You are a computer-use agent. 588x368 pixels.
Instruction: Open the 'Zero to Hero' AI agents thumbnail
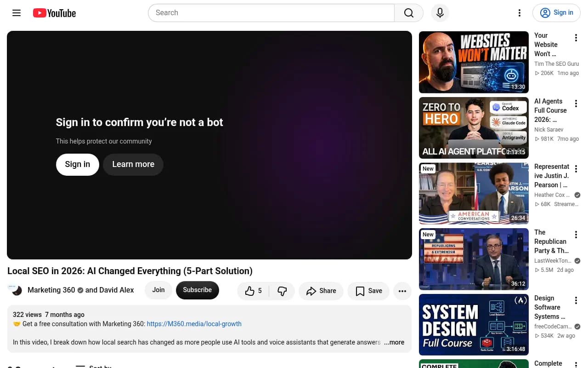474,128
